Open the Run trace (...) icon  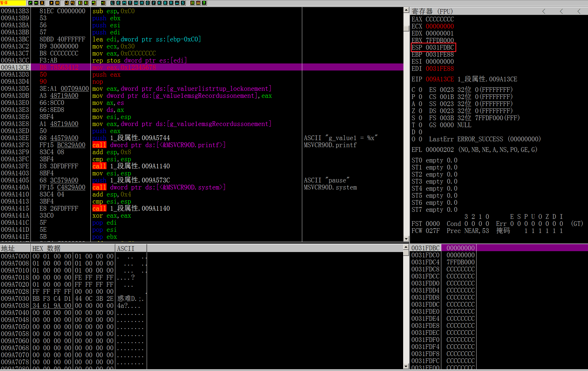pos(177,3)
